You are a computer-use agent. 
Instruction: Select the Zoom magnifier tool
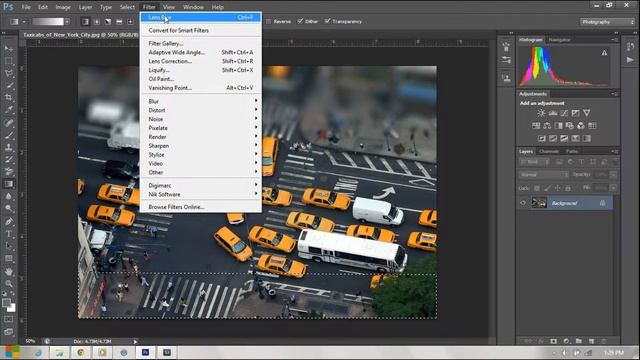point(9,284)
